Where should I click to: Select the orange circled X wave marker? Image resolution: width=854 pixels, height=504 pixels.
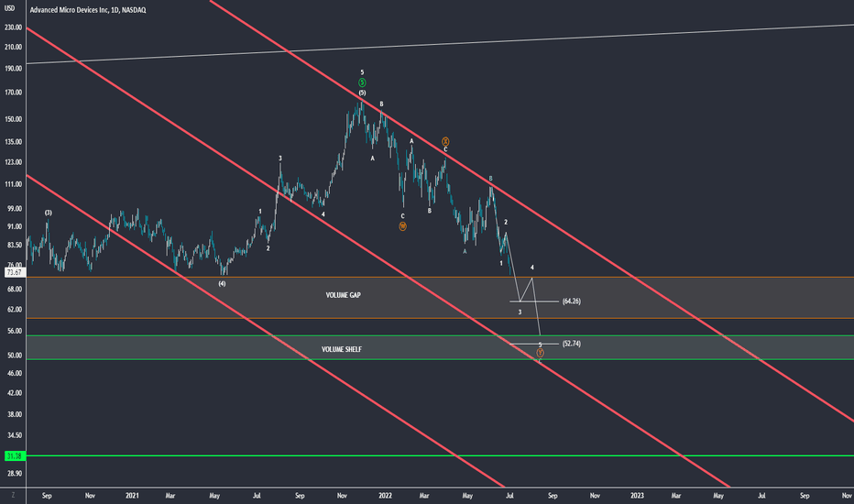(445, 141)
